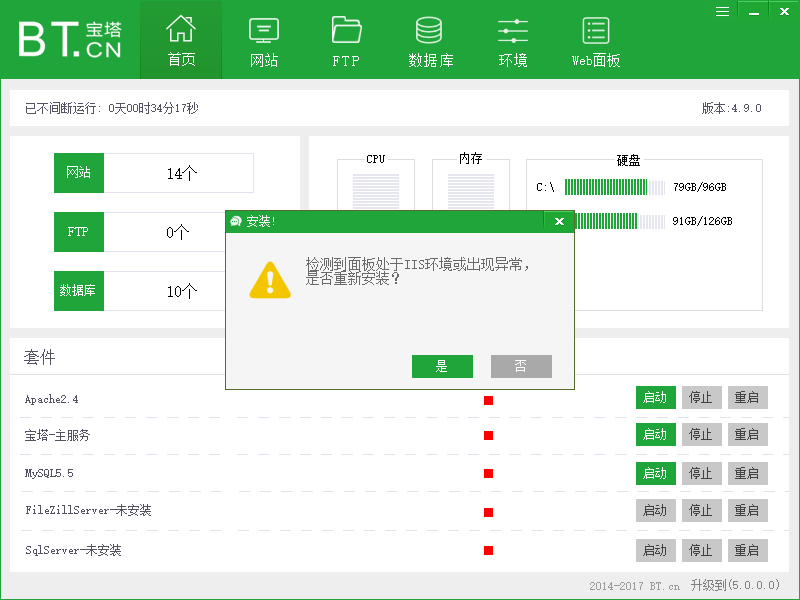Click the BT.CN 宝塔 logo

(x=70, y=39)
